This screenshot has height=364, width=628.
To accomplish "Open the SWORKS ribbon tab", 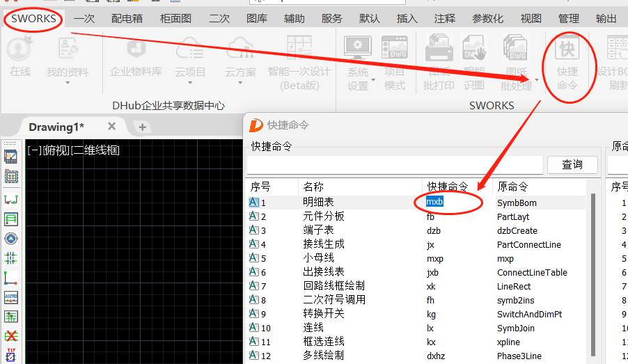I will click(33, 18).
